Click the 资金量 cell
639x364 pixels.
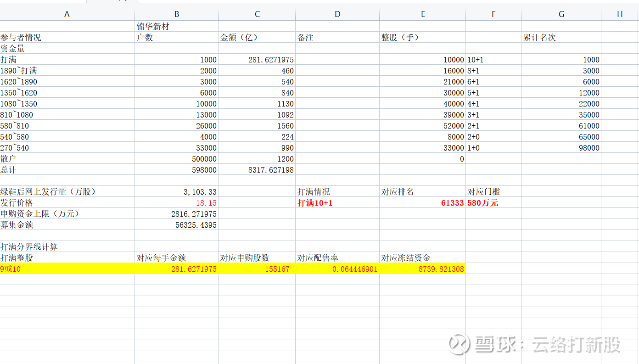tap(67, 48)
